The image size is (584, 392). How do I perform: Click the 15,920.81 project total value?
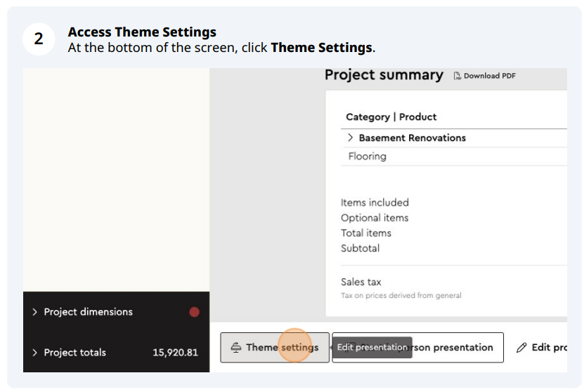coord(175,353)
